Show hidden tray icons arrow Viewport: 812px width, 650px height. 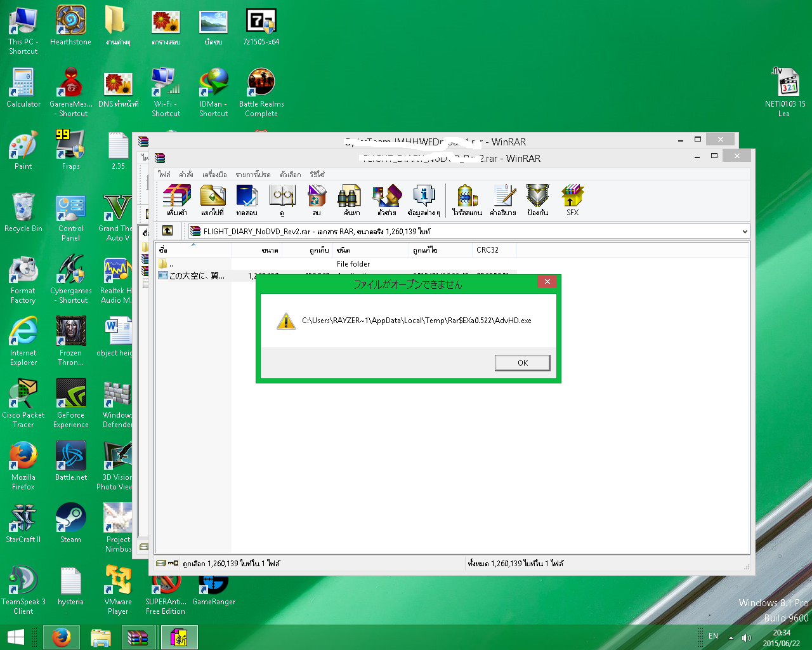[731, 637]
